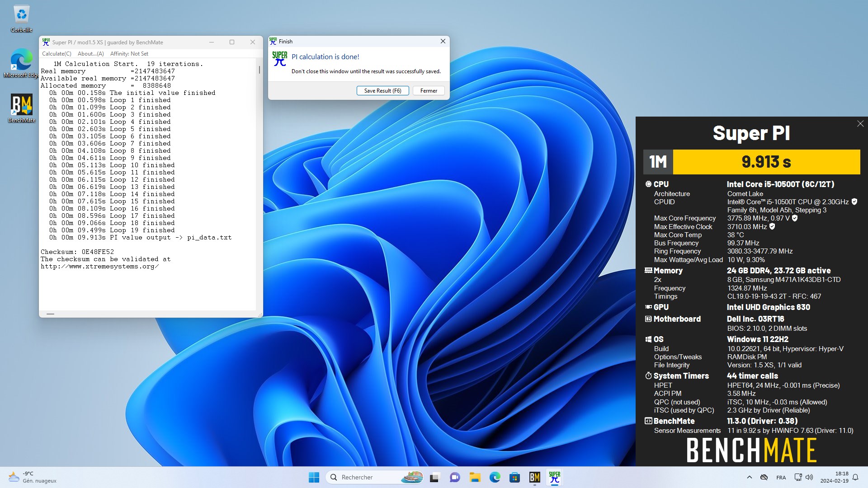The height and width of the screenshot is (488, 868).
Task: Click the Super PI logo in Finish dialog
Action: tap(280, 59)
